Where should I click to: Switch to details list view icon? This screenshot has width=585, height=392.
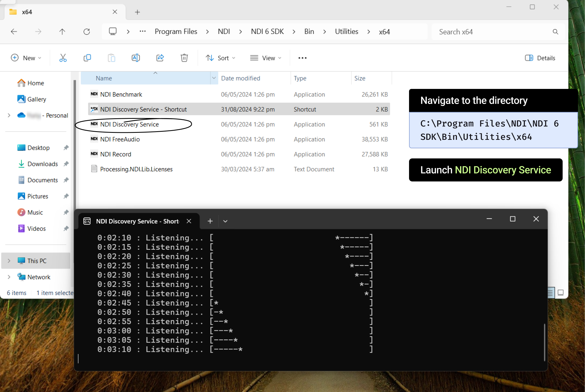[x=551, y=293]
